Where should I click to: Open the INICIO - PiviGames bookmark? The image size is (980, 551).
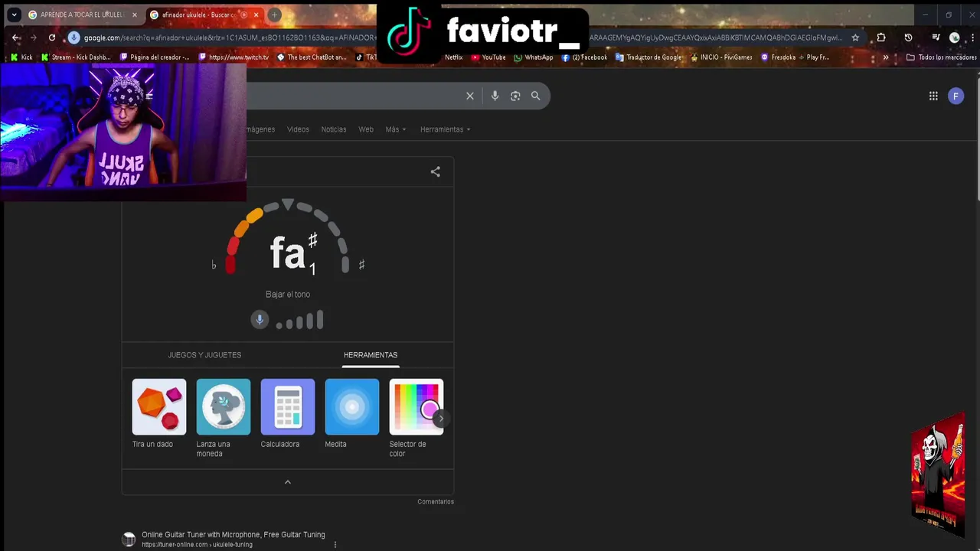pos(720,57)
